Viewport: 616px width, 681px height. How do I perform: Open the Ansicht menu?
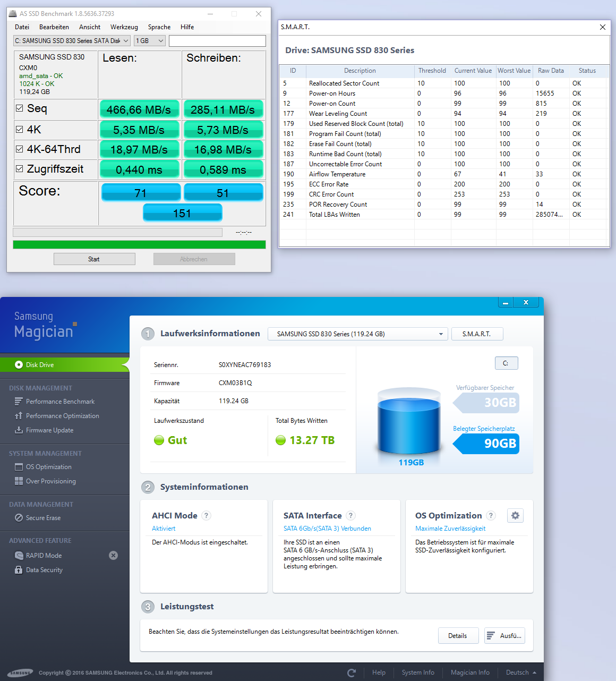coord(90,27)
